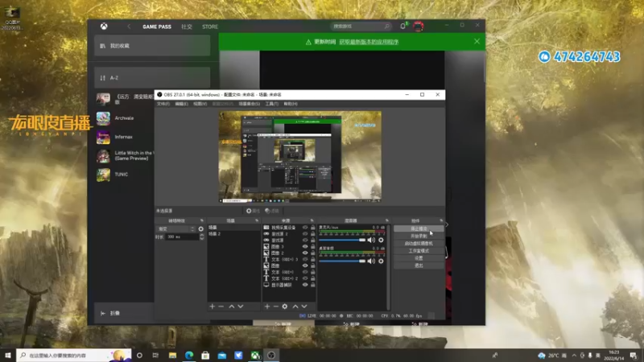Click the 开始录制 recording button
This screenshot has width=644, height=362.
[x=419, y=236]
